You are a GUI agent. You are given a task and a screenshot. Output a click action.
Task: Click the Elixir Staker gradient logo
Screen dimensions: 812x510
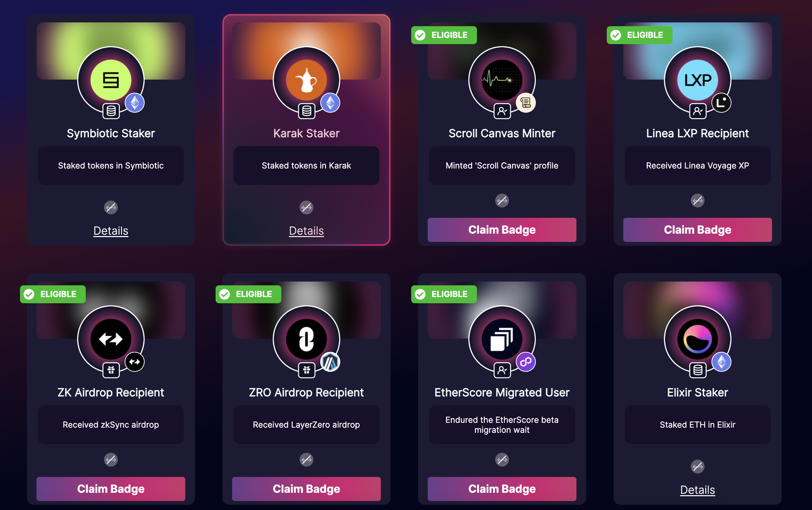(698, 339)
